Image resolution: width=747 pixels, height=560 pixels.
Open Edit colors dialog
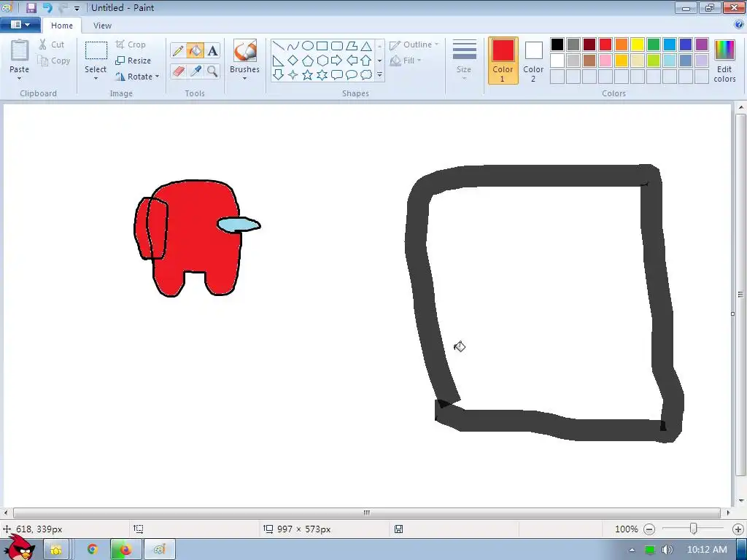coord(724,61)
